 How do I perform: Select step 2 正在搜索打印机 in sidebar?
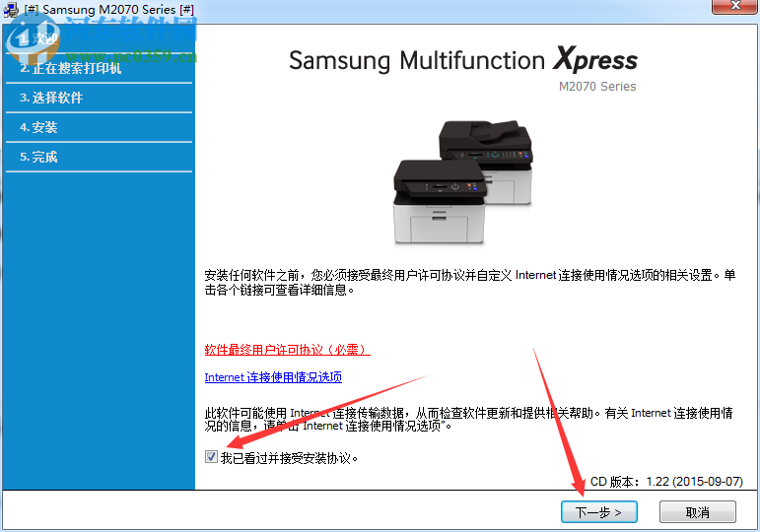(99, 68)
